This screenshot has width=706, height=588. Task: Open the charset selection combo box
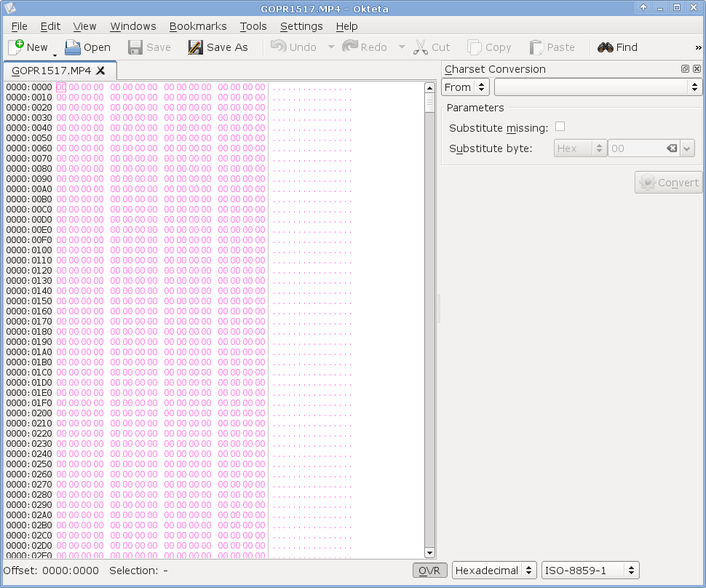click(598, 87)
